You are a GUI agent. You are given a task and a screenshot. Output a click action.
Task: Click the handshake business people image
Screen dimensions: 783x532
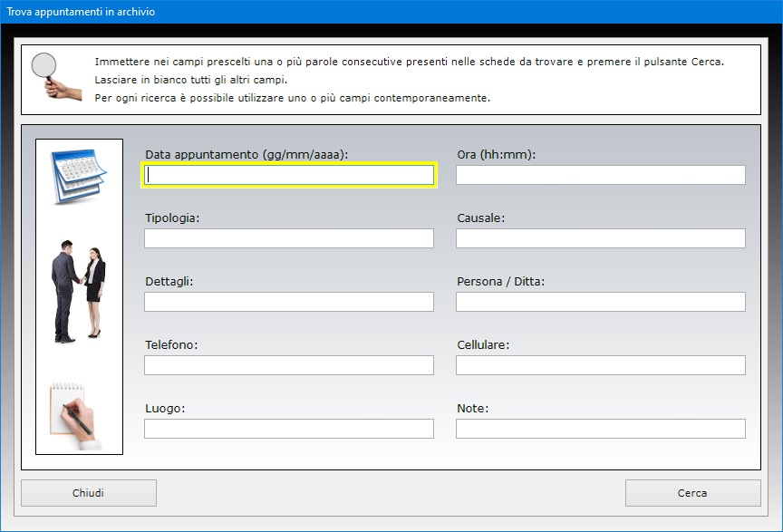click(79, 292)
